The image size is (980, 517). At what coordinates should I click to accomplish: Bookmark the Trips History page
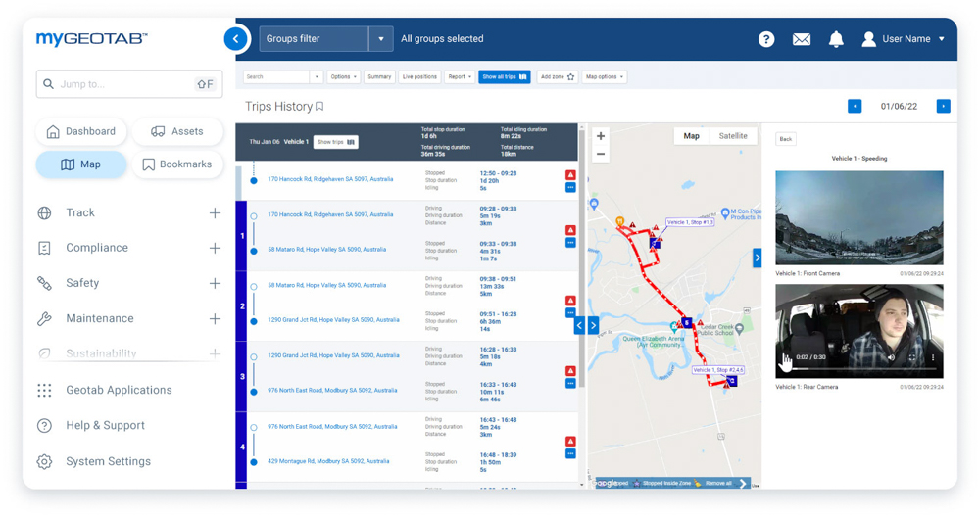319,106
